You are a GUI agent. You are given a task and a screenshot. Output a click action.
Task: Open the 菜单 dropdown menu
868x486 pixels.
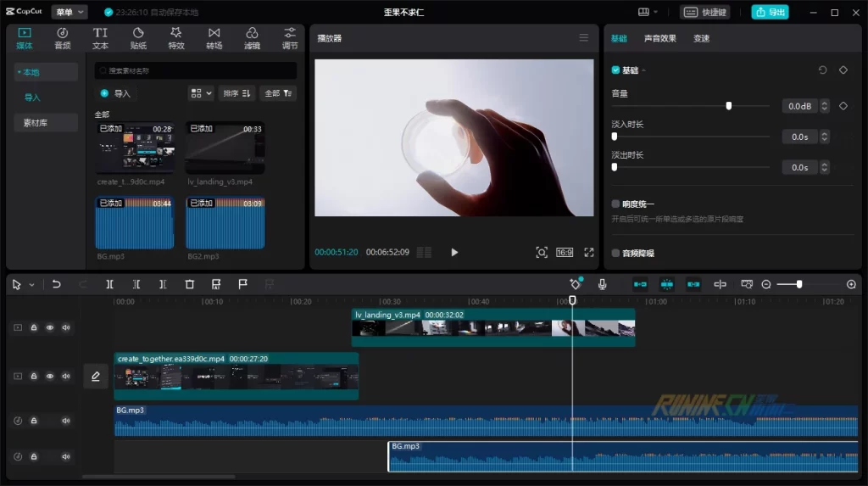click(69, 12)
